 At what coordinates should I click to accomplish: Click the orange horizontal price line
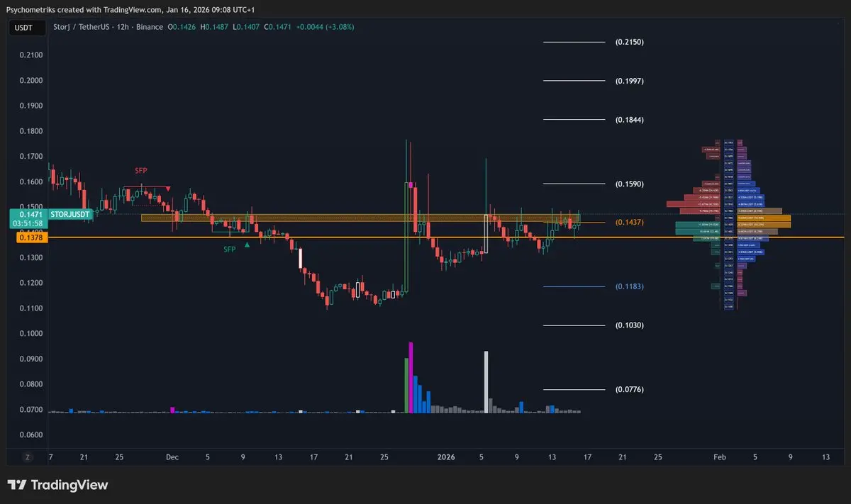pyautogui.click(x=446, y=237)
